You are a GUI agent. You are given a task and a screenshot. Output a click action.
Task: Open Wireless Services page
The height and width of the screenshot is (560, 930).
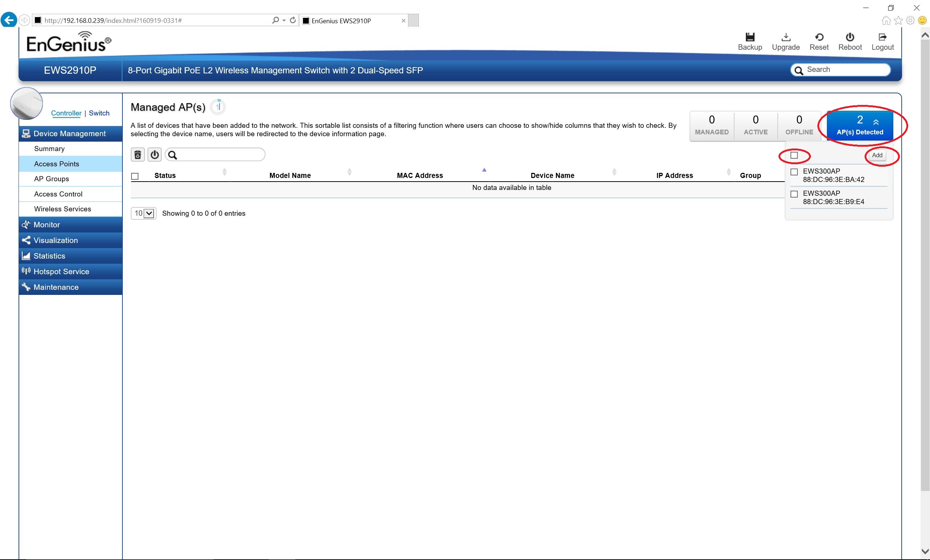(70, 209)
